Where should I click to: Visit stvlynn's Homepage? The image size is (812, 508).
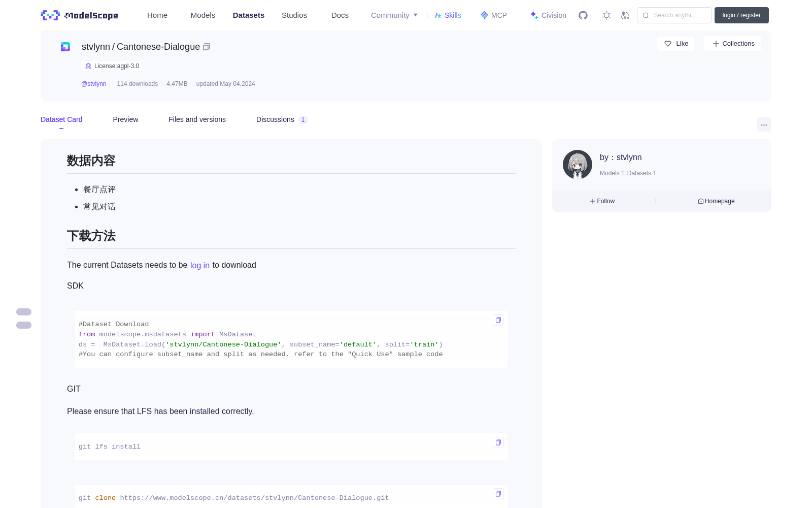(716, 201)
